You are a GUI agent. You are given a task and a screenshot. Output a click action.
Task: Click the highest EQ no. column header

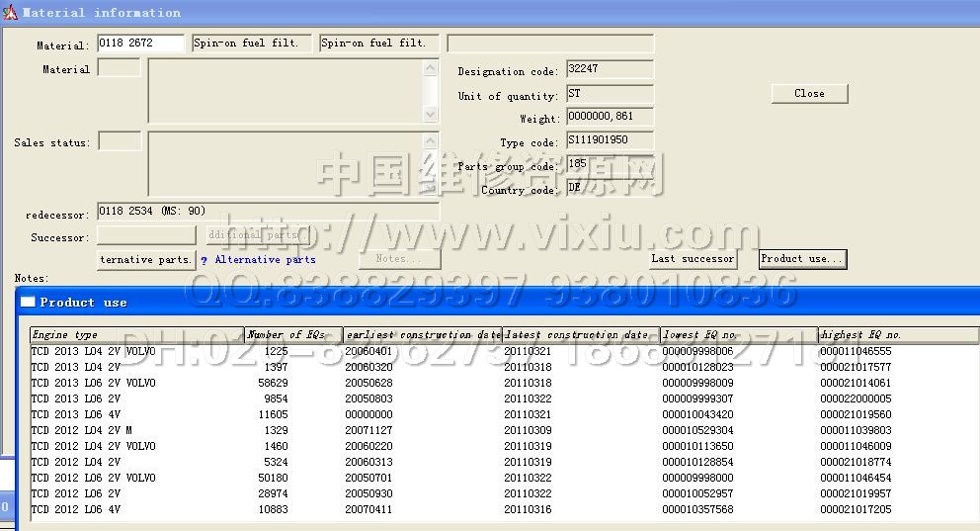[x=897, y=335]
